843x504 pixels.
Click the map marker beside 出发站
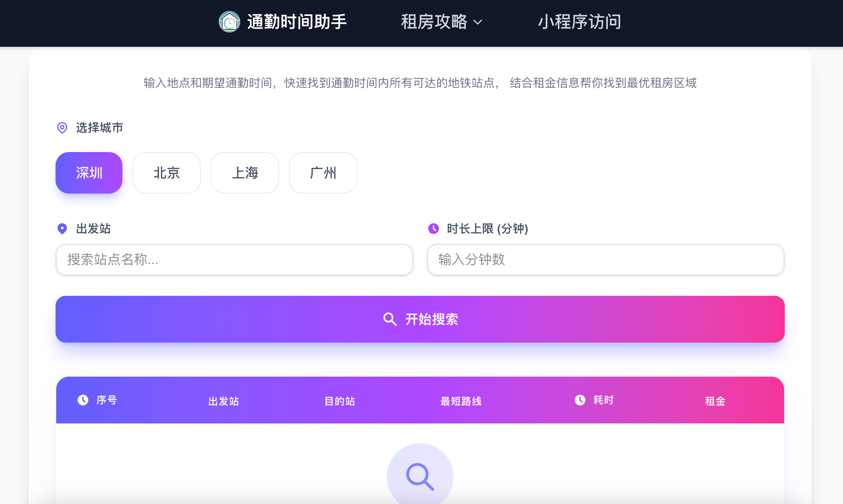coord(62,229)
